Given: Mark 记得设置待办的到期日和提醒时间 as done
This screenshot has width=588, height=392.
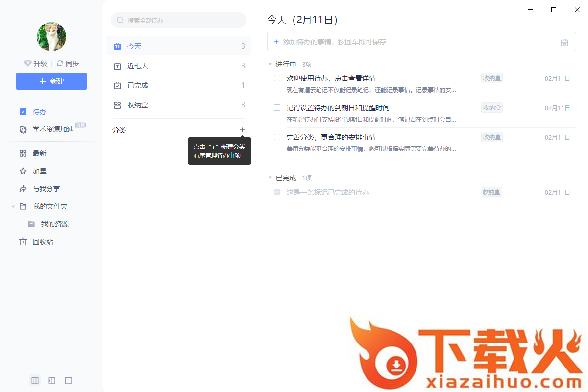Looking at the screenshot, I should [277, 108].
